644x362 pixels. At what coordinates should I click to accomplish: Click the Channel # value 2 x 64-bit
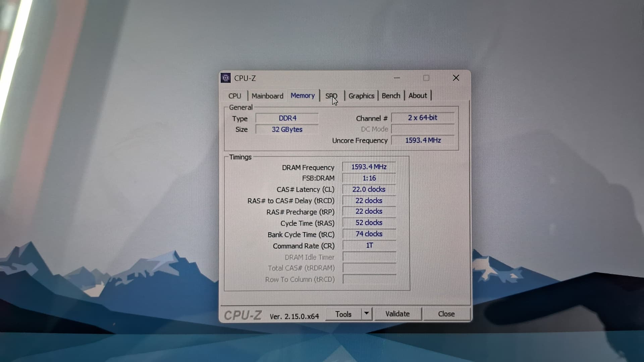[x=423, y=118]
